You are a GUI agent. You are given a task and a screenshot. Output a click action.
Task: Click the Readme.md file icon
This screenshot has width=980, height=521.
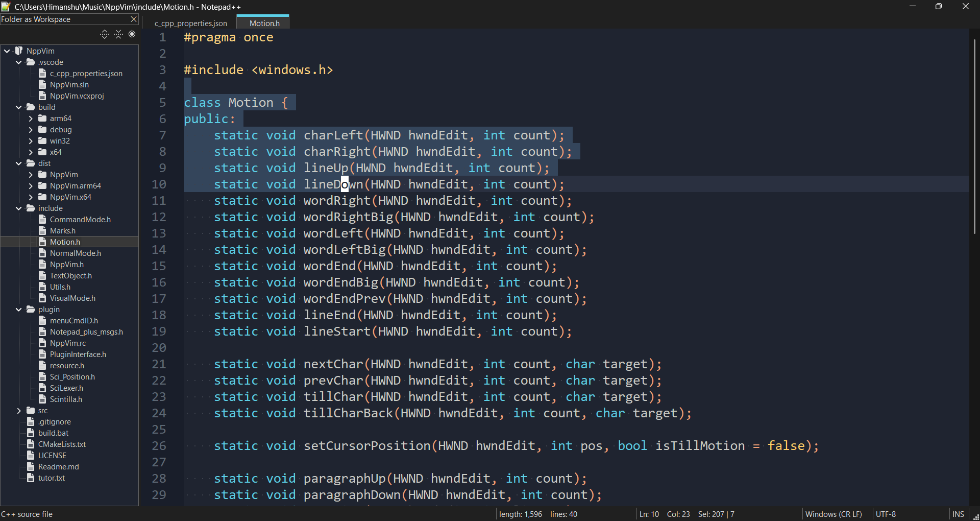pos(31,467)
